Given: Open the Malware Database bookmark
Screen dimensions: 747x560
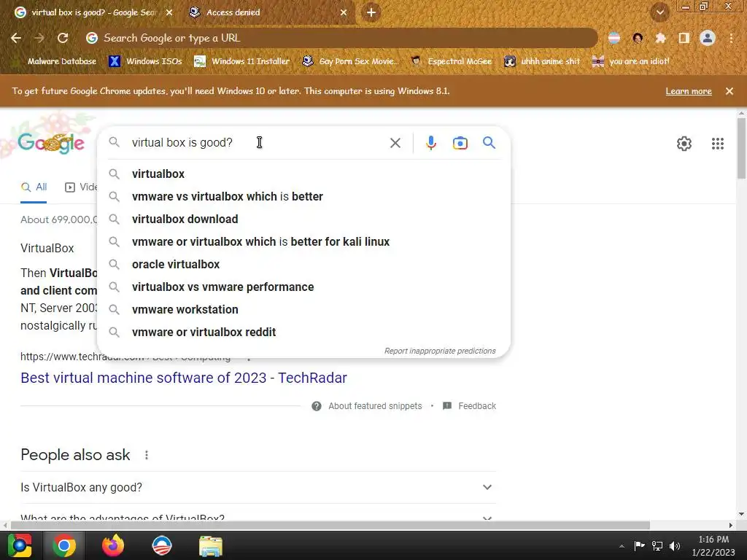Looking at the screenshot, I should (55, 61).
